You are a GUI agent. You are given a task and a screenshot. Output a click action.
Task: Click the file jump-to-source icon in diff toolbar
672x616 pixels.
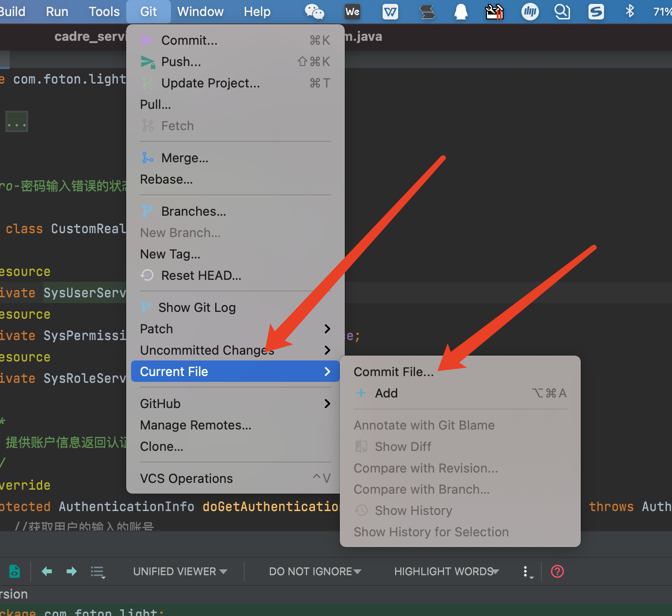coord(15,571)
